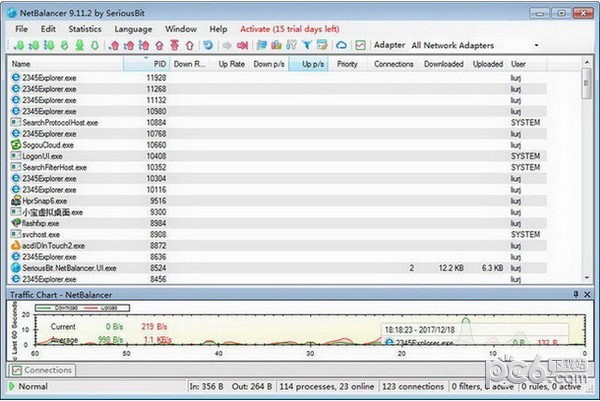Toggle the traffic chart toolbar icon

point(360,46)
